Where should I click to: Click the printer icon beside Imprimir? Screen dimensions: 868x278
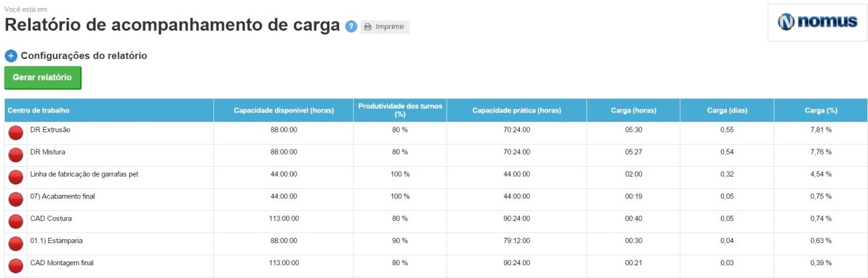pos(368,27)
